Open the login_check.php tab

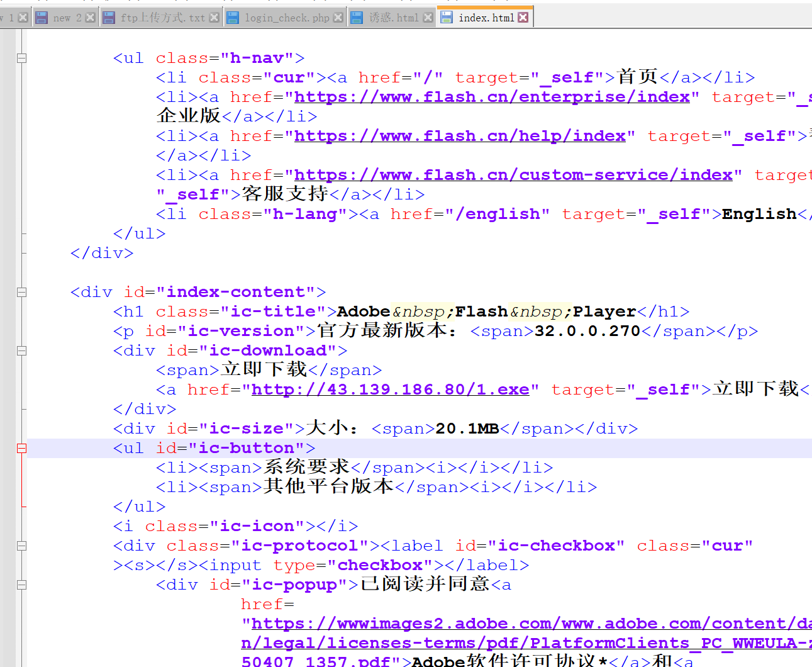coord(286,18)
